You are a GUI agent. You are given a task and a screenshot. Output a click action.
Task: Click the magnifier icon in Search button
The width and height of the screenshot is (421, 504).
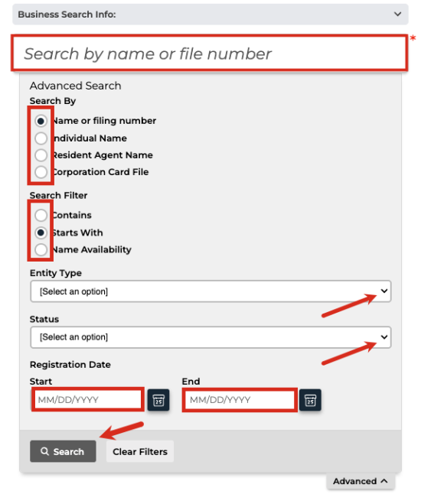click(44, 451)
